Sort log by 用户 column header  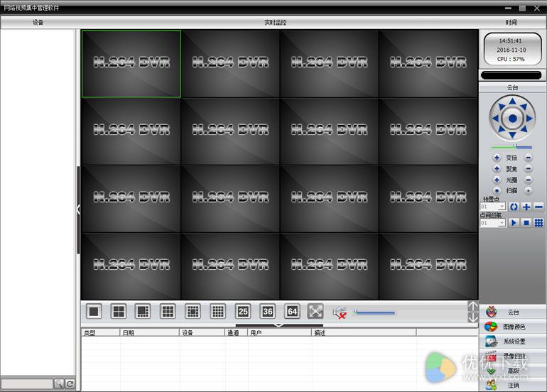tap(279, 333)
